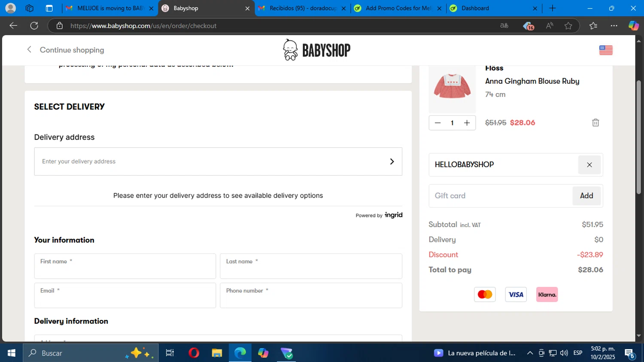Open Workspaces icon in title bar
The image size is (644, 362).
(29, 8)
